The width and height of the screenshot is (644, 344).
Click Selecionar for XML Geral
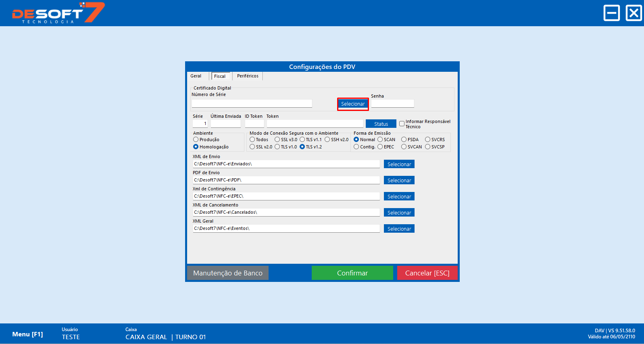(399, 229)
